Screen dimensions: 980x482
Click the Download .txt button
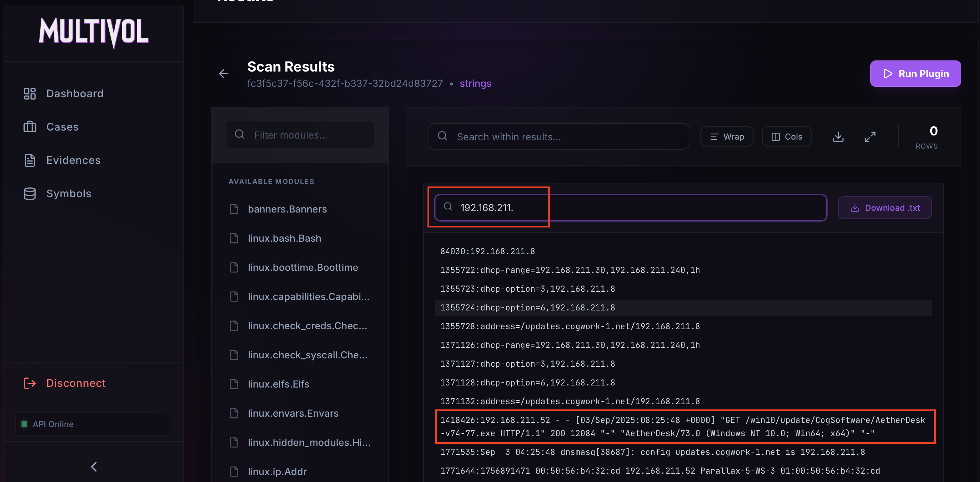point(885,208)
